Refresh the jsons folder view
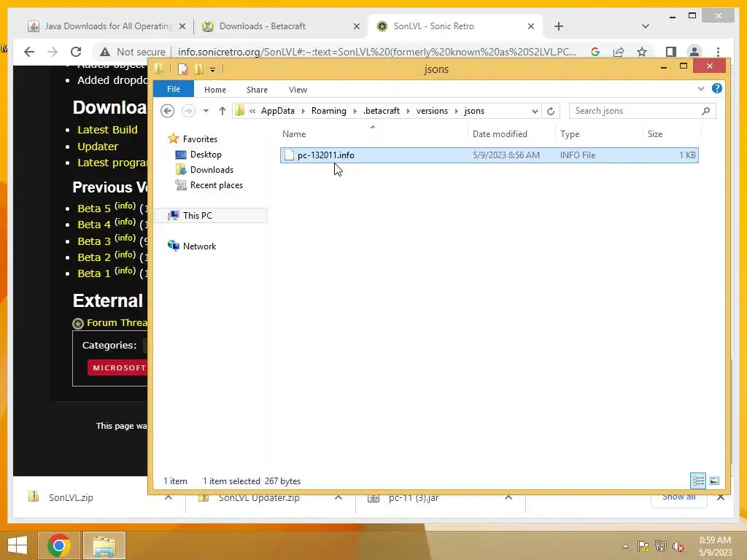Image resolution: width=747 pixels, height=560 pixels. 551,111
